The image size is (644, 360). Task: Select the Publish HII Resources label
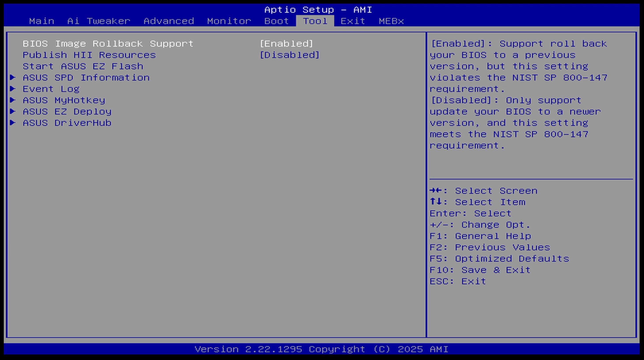coord(89,55)
